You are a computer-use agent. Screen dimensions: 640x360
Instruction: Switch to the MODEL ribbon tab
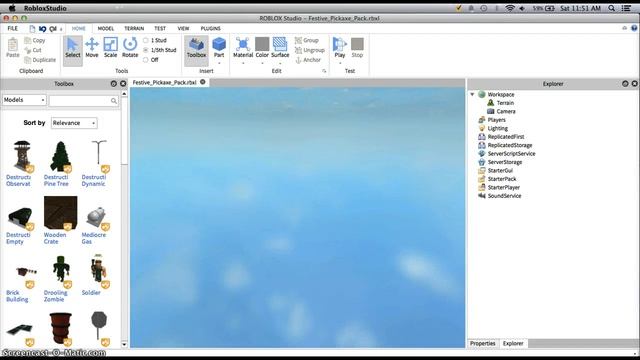(x=106, y=29)
